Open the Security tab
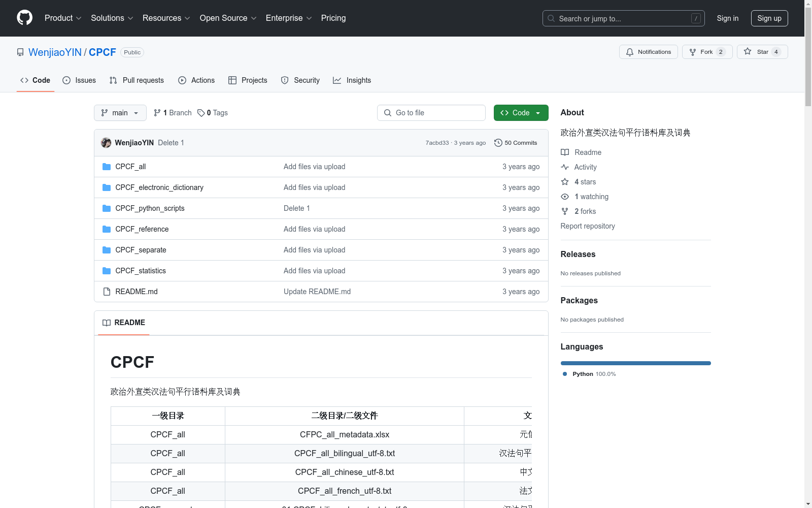 tap(300, 80)
